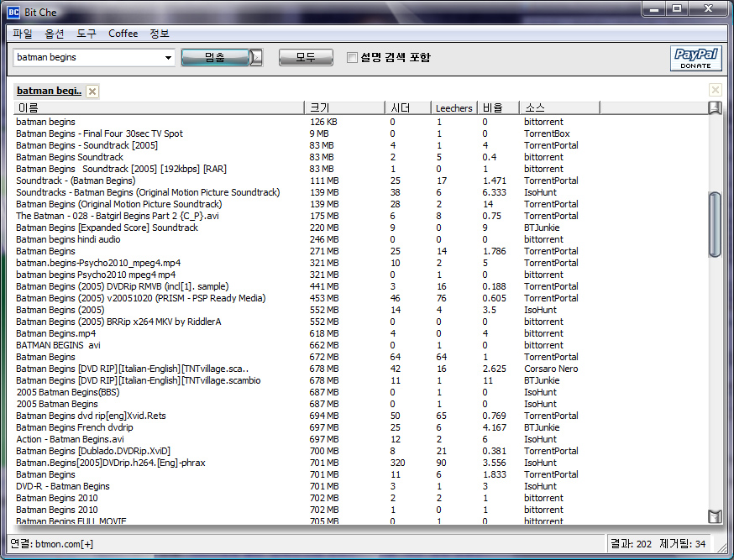Select Action - Batman Begins.avi row

pos(361,439)
